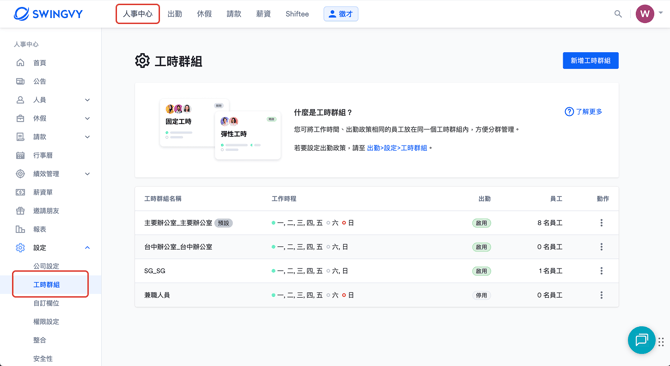This screenshot has height=366, width=670.
Task: Click the 新增工時群組 button
Action: pyautogui.click(x=591, y=61)
